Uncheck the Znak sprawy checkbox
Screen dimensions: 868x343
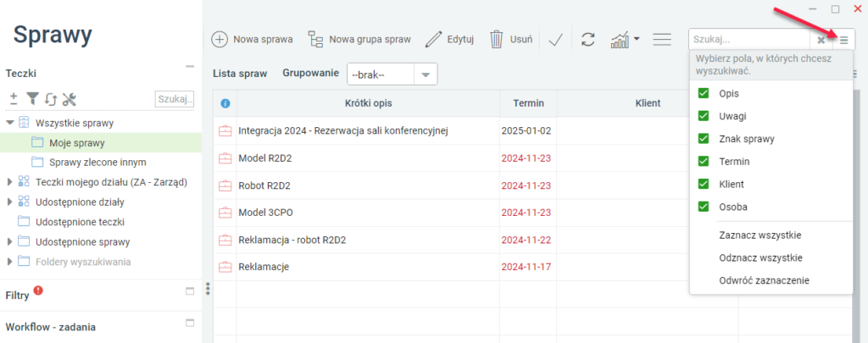[x=704, y=139]
